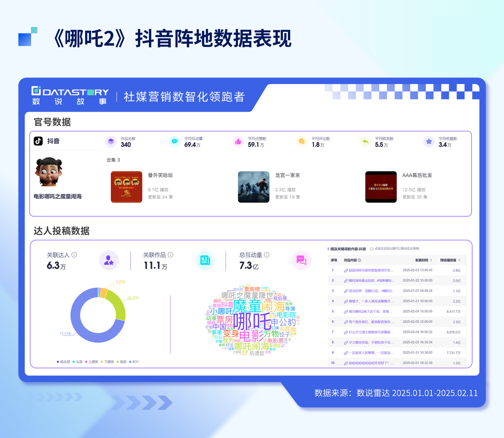This screenshot has width=504, height=438.
Task: Toggle KOC legend item
Action: pyautogui.click(x=134, y=362)
